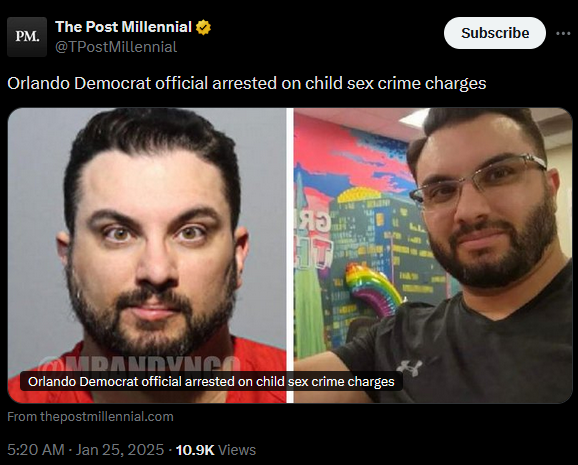Image resolution: width=578 pixels, height=465 pixels.
Task: Click the @MRANDYNGO watermark on mugshot
Action: 139,363
